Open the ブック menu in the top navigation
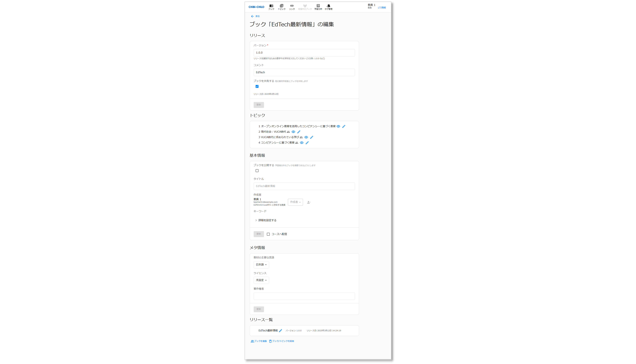Image resolution: width=636 pixels, height=364 pixels. tap(271, 7)
